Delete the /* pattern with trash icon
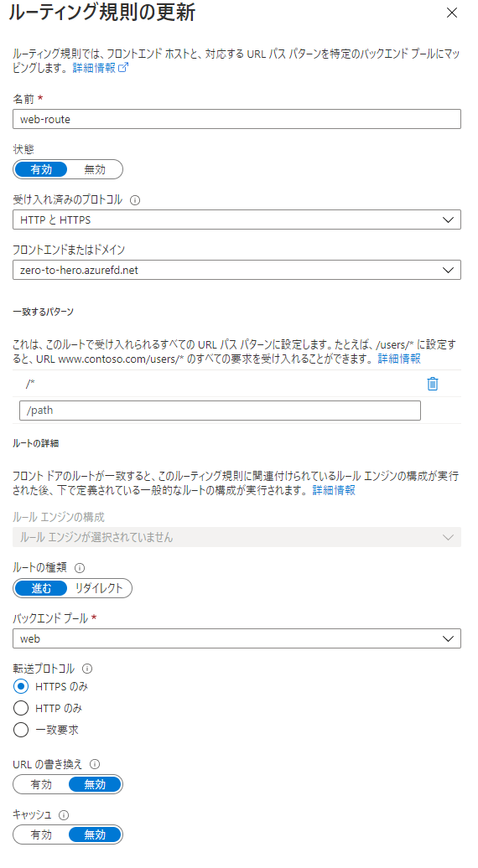478x868 pixels. click(x=433, y=384)
